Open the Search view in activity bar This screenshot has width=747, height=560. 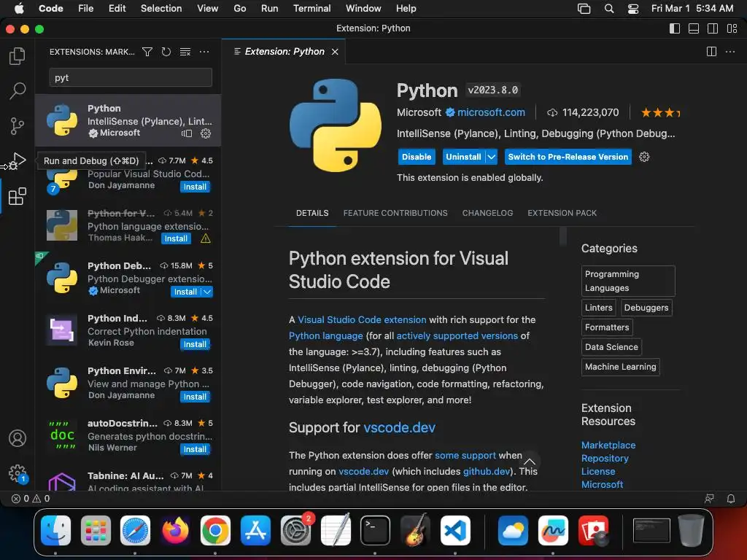(x=18, y=90)
